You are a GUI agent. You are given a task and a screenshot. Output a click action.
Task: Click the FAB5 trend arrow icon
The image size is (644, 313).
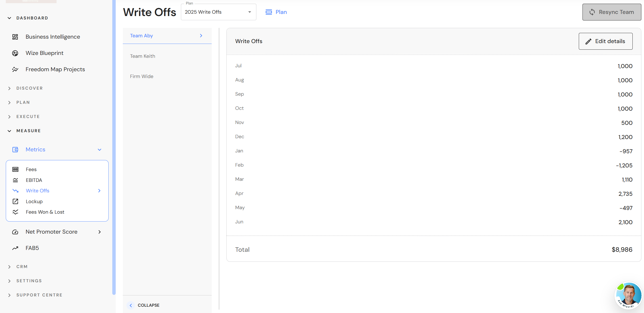(x=15, y=248)
